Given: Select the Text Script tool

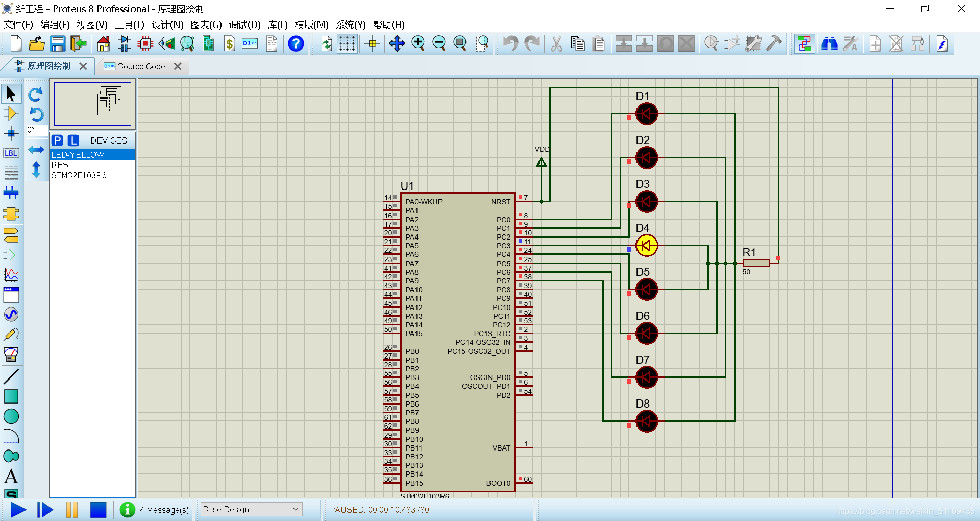Looking at the screenshot, I should (11, 173).
